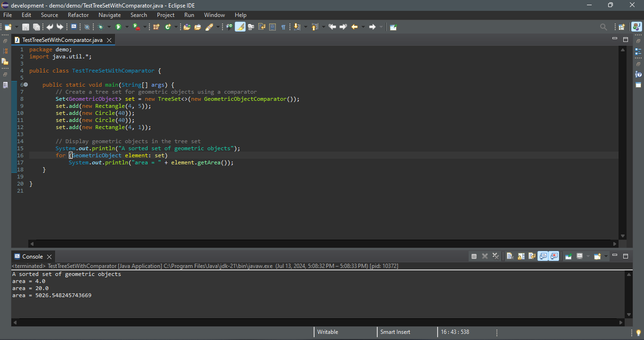
Task: Click the New Java Class icon
Action: coord(168,27)
